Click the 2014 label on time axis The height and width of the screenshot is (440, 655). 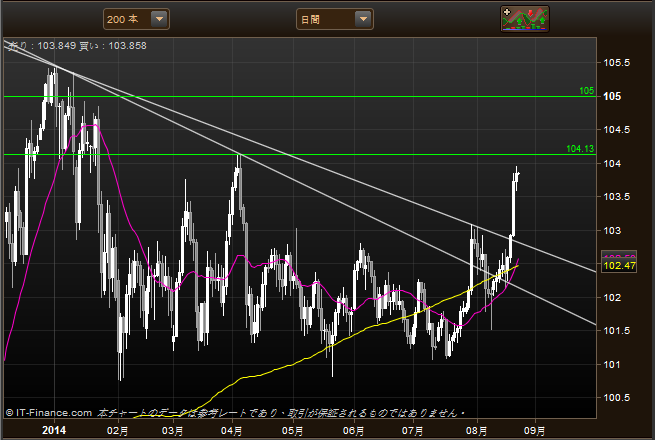point(54,430)
